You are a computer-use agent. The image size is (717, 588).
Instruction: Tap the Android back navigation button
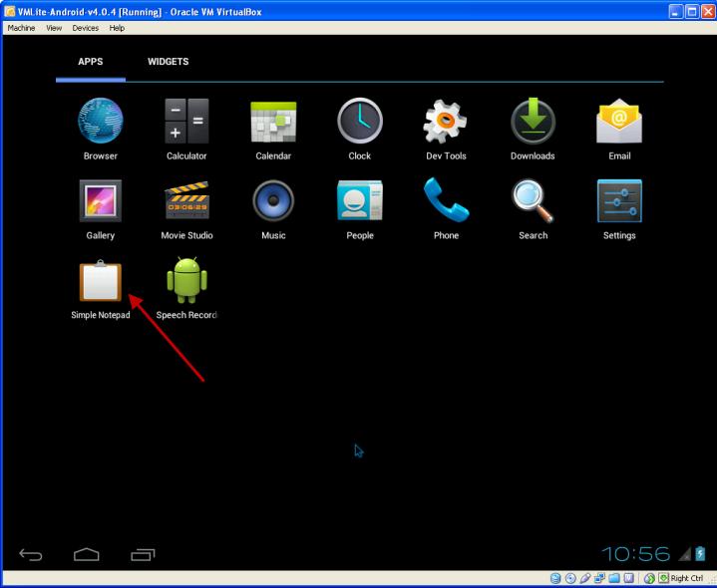coord(31,555)
